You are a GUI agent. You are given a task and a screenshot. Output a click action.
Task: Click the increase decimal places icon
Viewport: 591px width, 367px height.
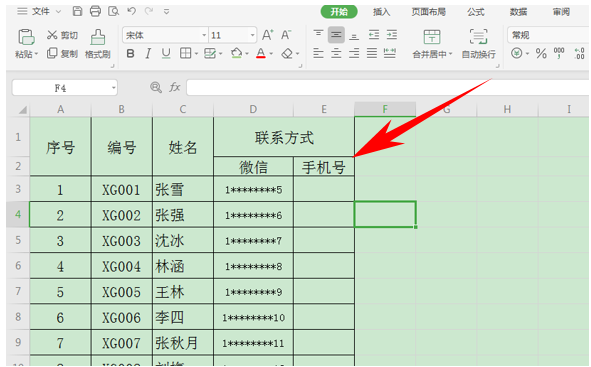tap(579, 53)
